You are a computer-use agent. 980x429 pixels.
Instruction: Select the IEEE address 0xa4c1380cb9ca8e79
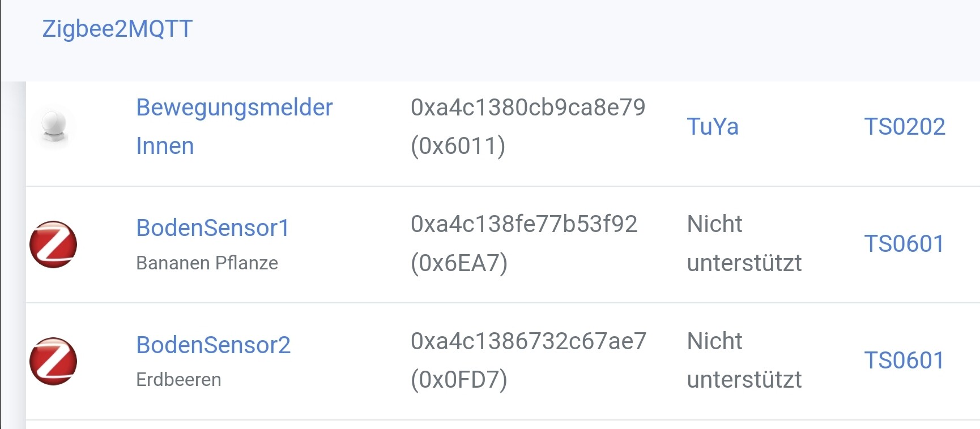point(528,108)
